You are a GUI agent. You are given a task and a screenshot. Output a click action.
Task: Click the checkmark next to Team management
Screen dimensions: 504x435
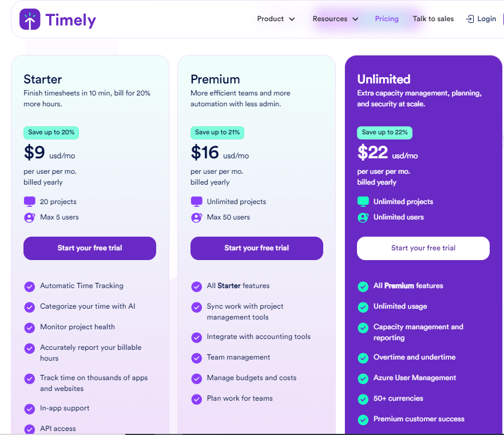pyautogui.click(x=196, y=357)
